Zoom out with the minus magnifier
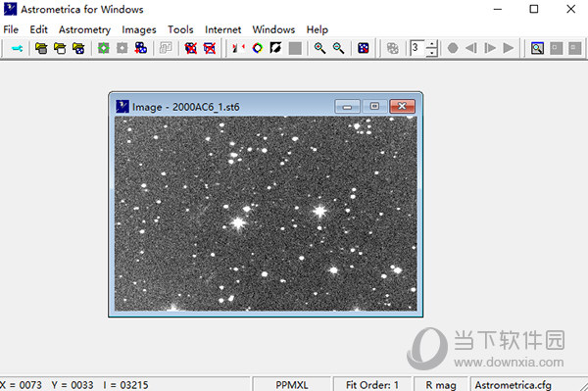Screen dimensions: 588x391 pos(339,48)
